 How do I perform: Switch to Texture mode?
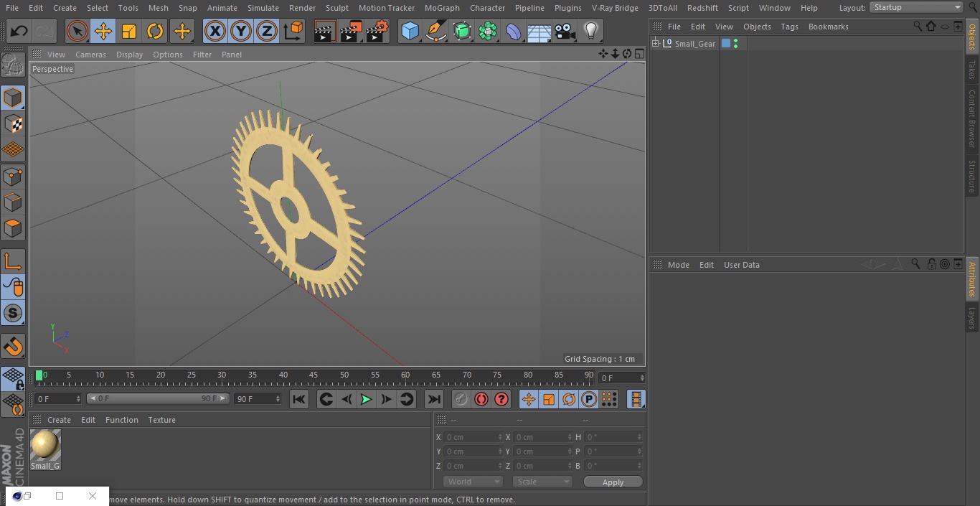tap(13, 123)
